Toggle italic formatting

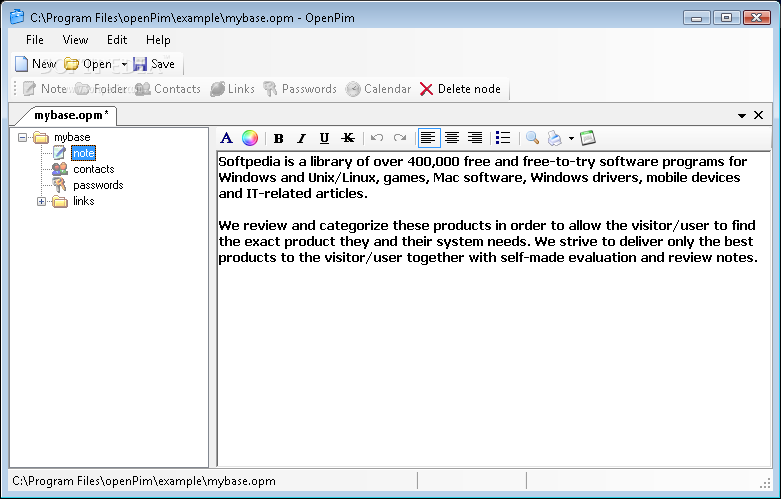point(301,138)
